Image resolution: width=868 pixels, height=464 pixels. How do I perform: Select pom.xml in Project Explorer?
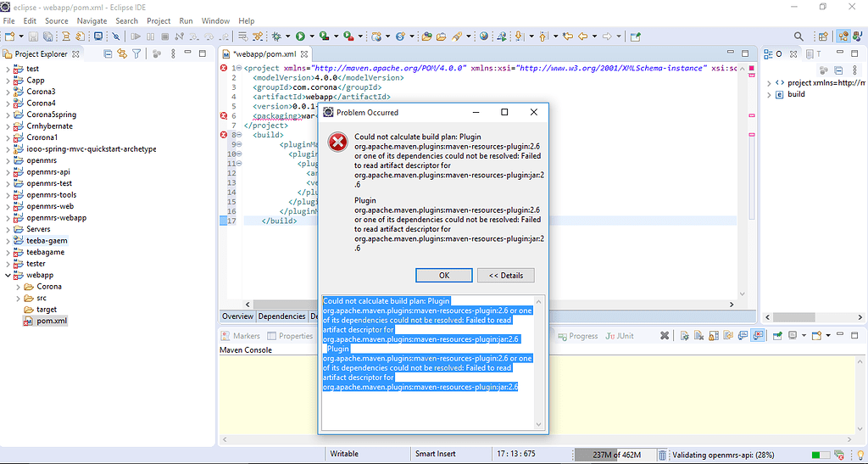52,321
